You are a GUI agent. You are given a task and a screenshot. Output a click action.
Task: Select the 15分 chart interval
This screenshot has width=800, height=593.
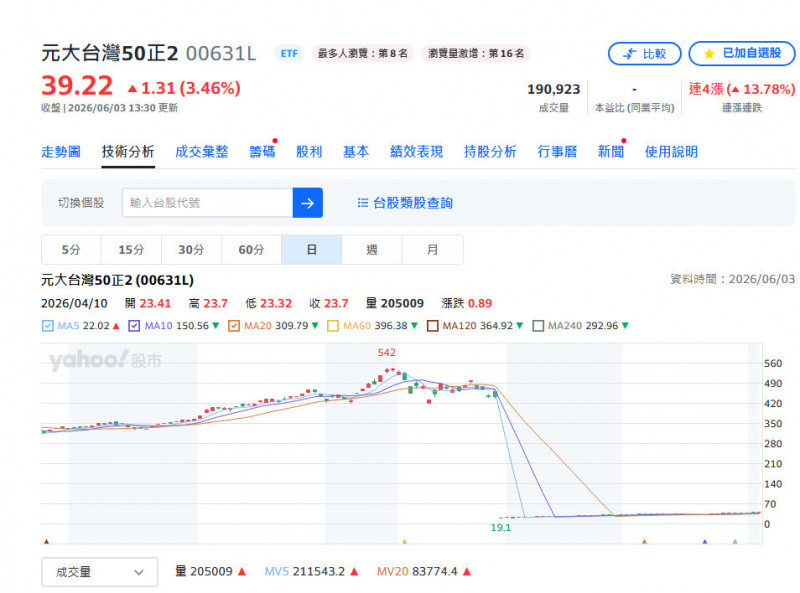131,250
